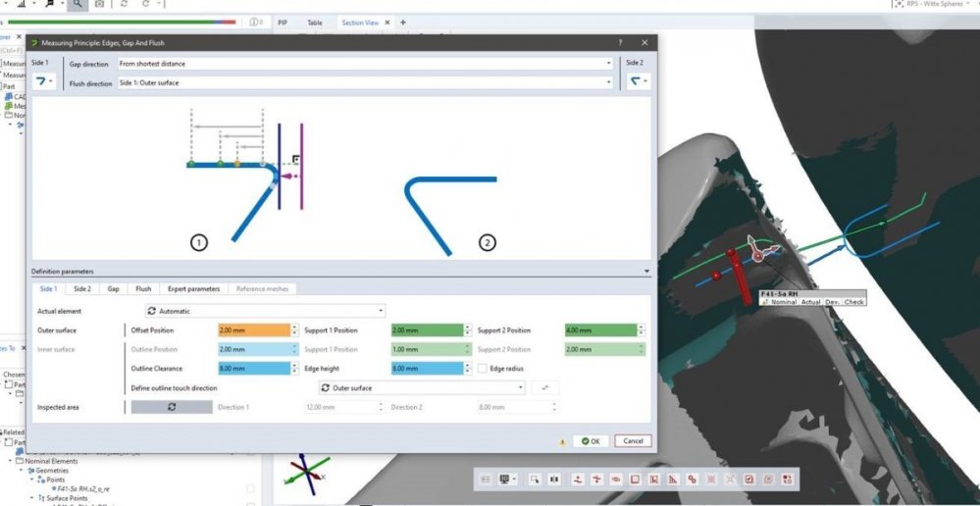Click the orange Offset Position value field

253,330
